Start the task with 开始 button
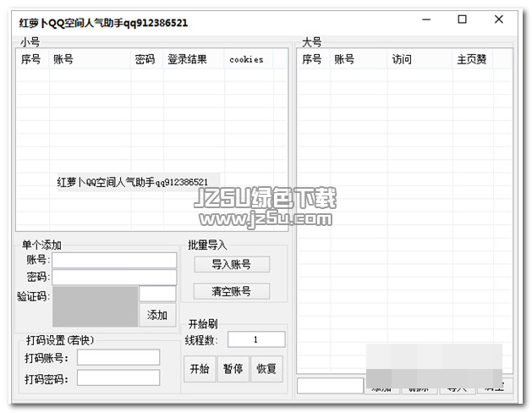The image size is (532, 413). (200, 368)
